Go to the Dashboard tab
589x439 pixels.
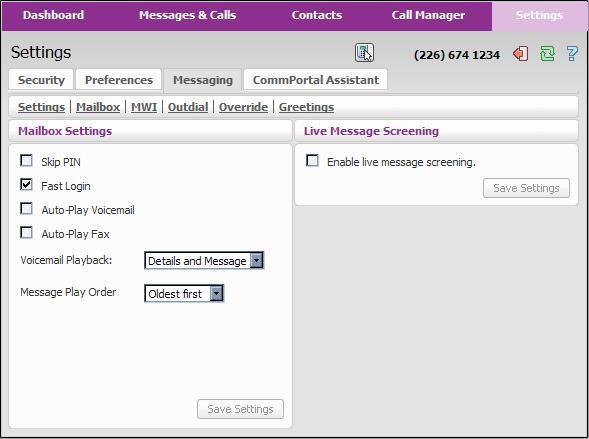[x=53, y=15]
